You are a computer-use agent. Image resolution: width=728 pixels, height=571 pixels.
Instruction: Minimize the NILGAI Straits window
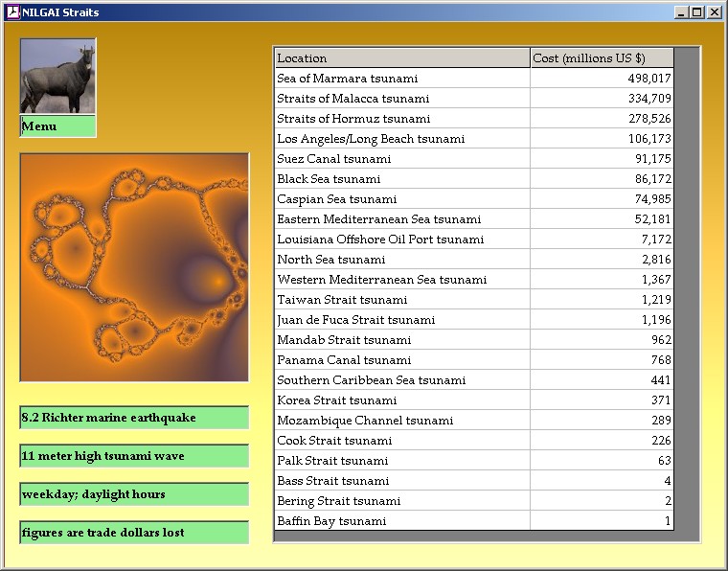click(681, 12)
